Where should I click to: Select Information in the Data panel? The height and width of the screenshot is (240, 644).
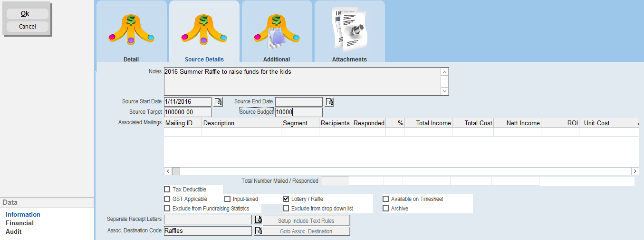(x=23, y=214)
